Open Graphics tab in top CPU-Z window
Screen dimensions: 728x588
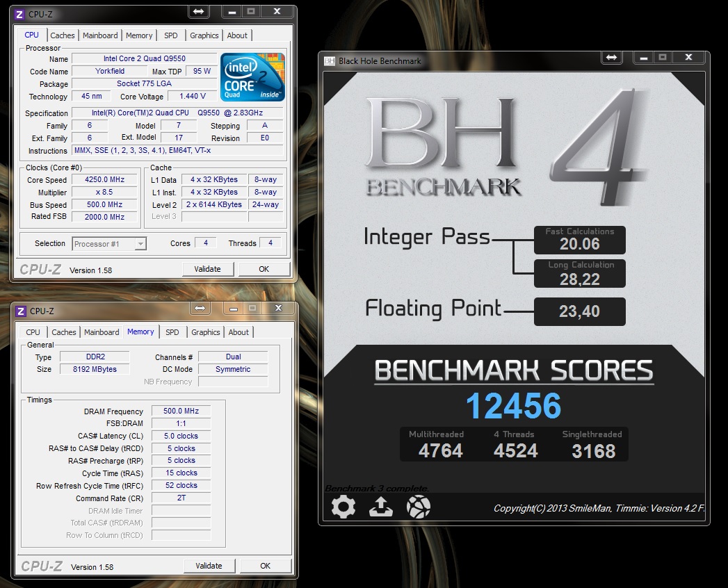(x=204, y=35)
